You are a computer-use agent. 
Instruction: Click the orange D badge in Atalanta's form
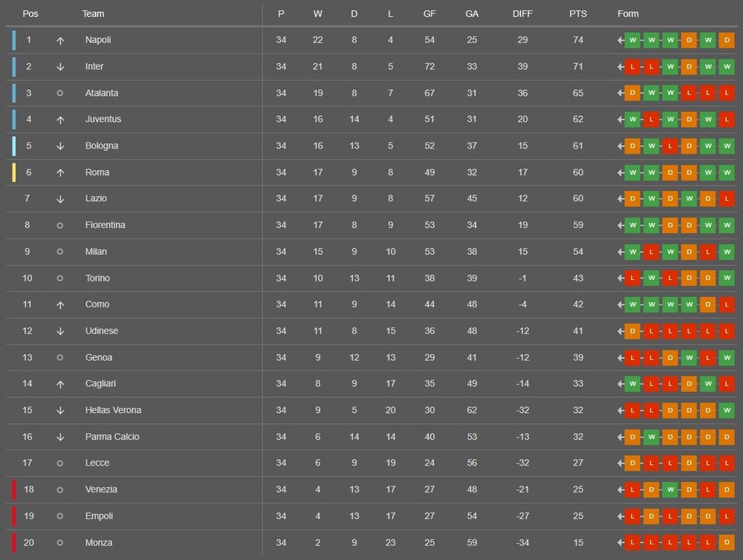(633, 94)
